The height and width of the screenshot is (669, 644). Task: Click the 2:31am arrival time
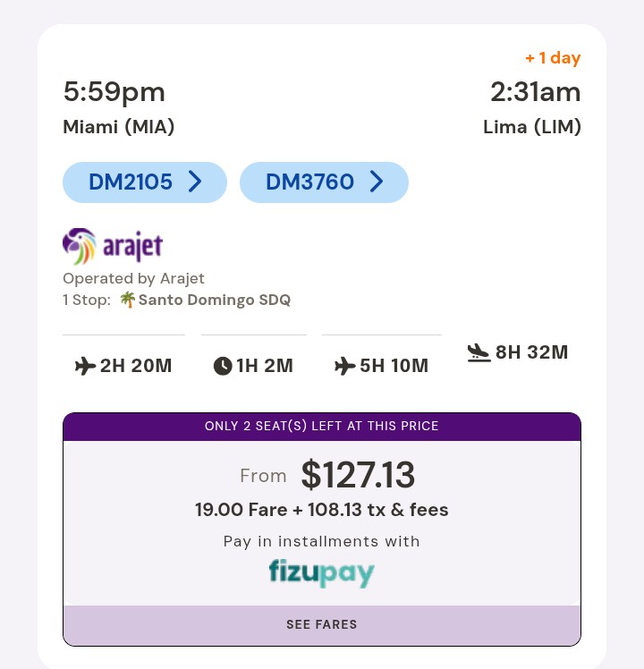click(536, 92)
